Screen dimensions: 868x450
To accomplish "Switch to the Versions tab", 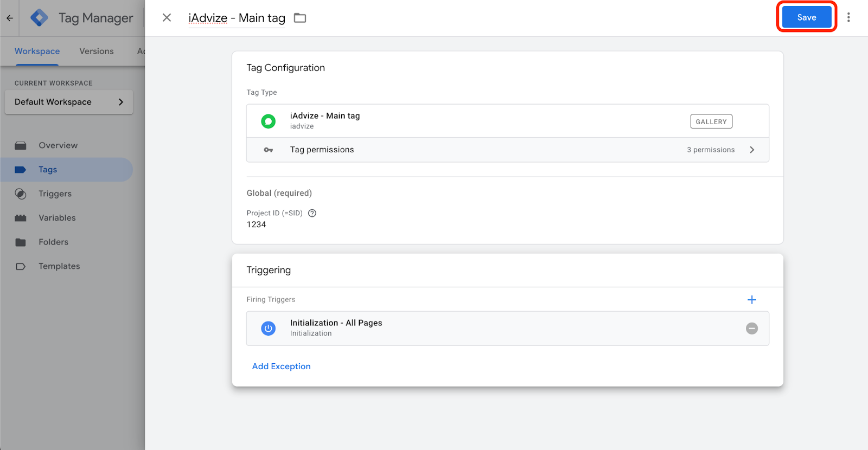I will 97,51.
